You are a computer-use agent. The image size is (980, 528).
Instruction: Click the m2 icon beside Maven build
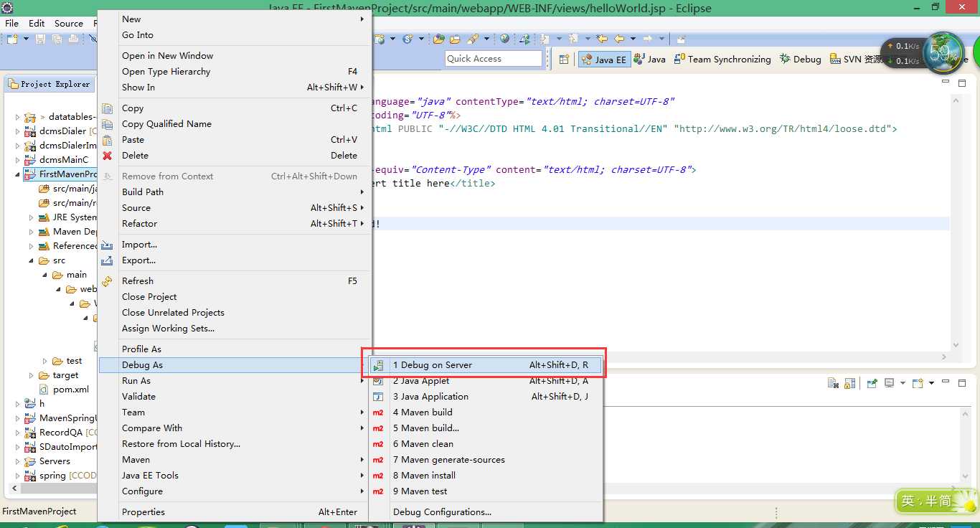tap(378, 412)
